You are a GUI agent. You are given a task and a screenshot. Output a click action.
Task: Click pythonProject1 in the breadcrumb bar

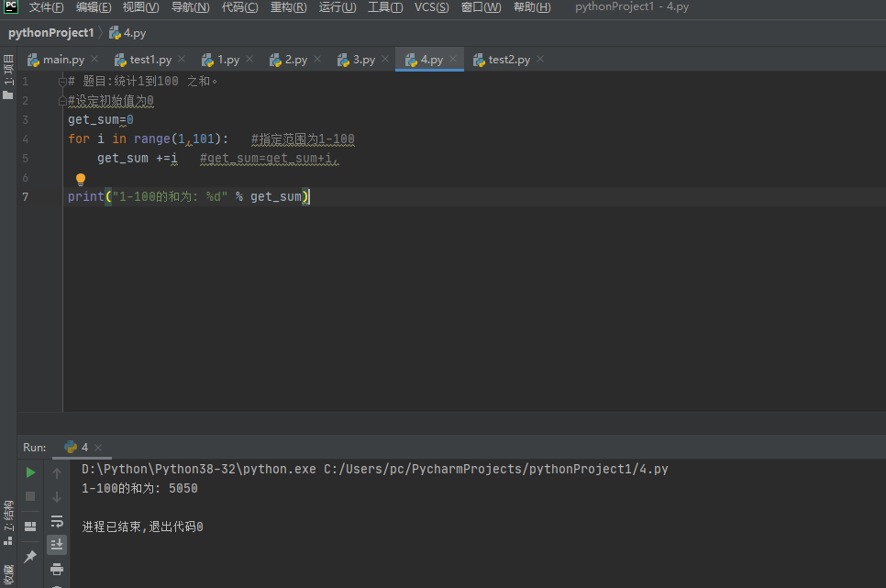click(50, 33)
